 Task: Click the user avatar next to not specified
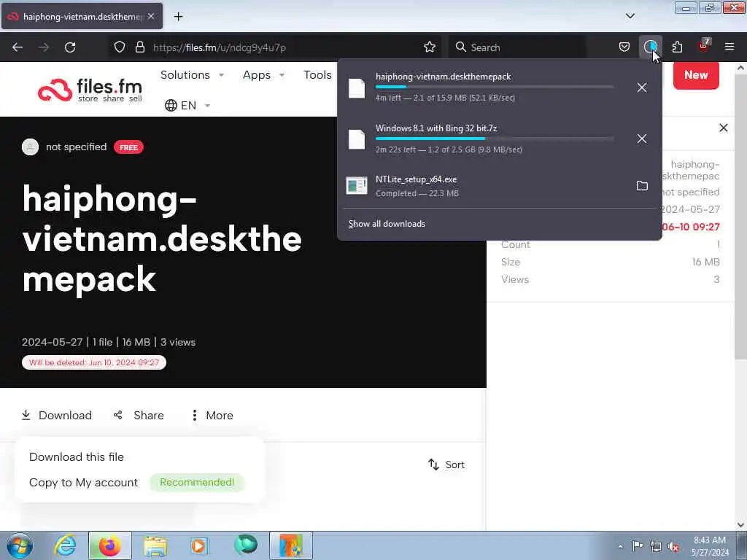point(30,147)
